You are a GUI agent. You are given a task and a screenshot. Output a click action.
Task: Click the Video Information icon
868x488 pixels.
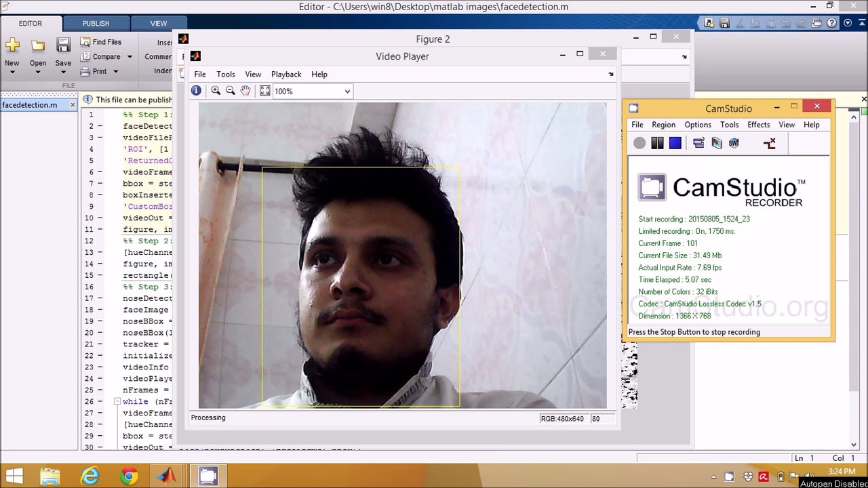click(196, 91)
